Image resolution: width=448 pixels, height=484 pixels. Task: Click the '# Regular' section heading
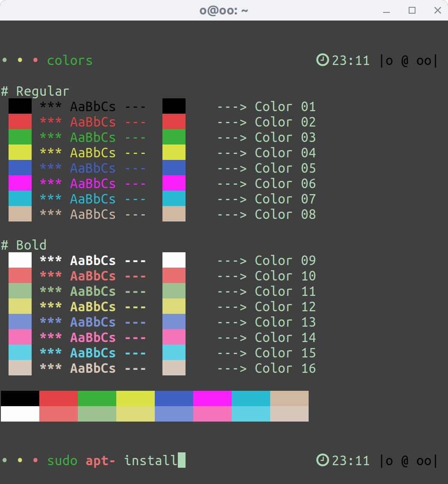(x=35, y=91)
